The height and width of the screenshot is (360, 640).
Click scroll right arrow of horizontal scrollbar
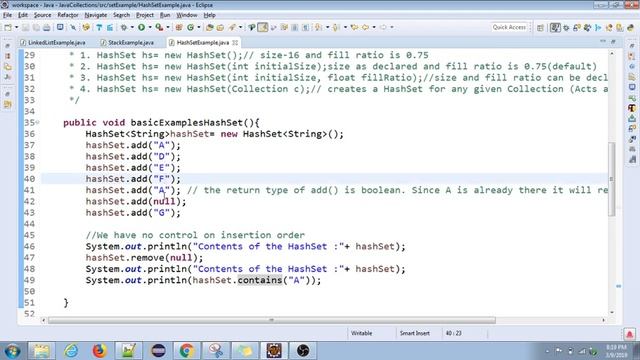[603, 320]
